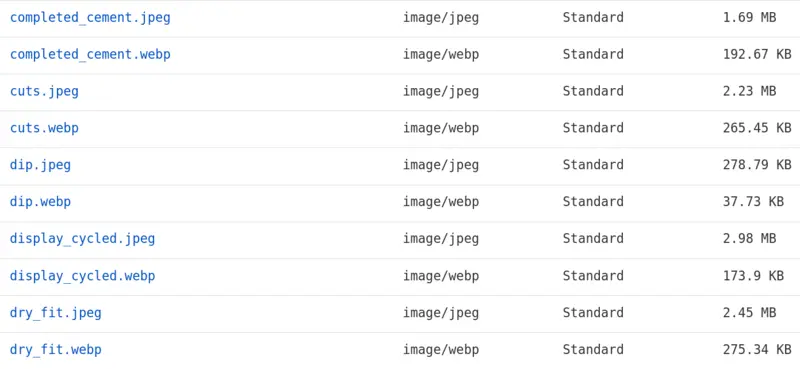Open the cuts.webp file

(44, 128)
